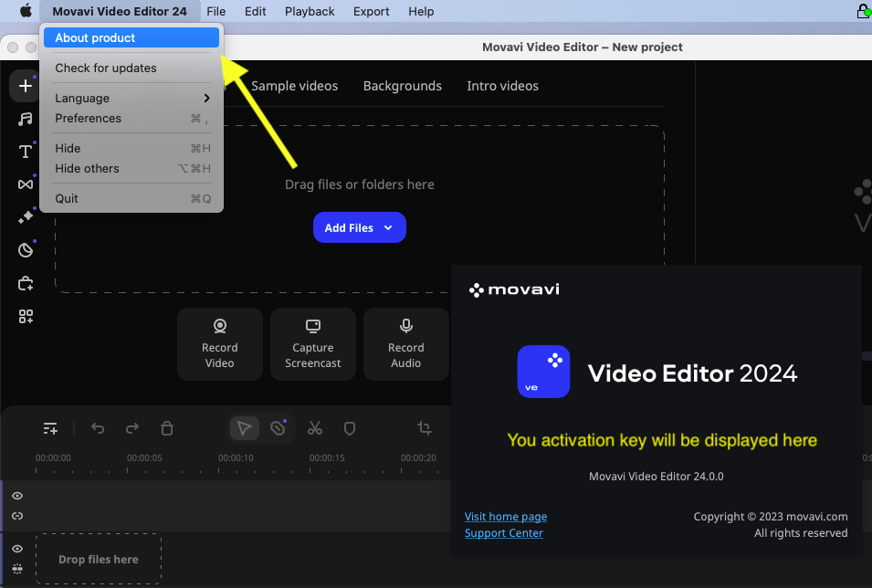
Task: Click the Movavi Video Editor 24.0.0 version text
Action: [x=657, y=477]
